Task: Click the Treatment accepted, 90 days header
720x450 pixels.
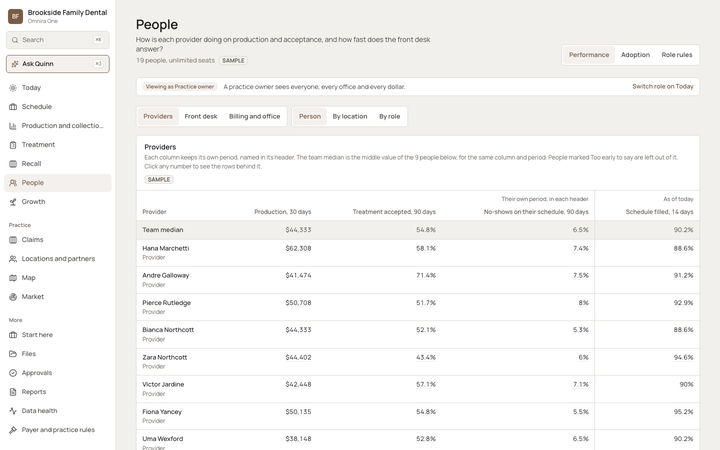Action: 394,212
